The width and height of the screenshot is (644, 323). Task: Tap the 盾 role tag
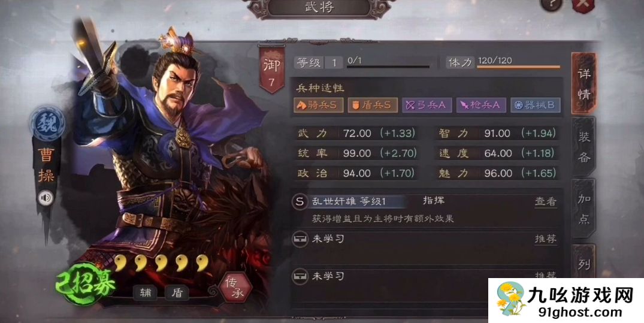click(x=177, y=292)
